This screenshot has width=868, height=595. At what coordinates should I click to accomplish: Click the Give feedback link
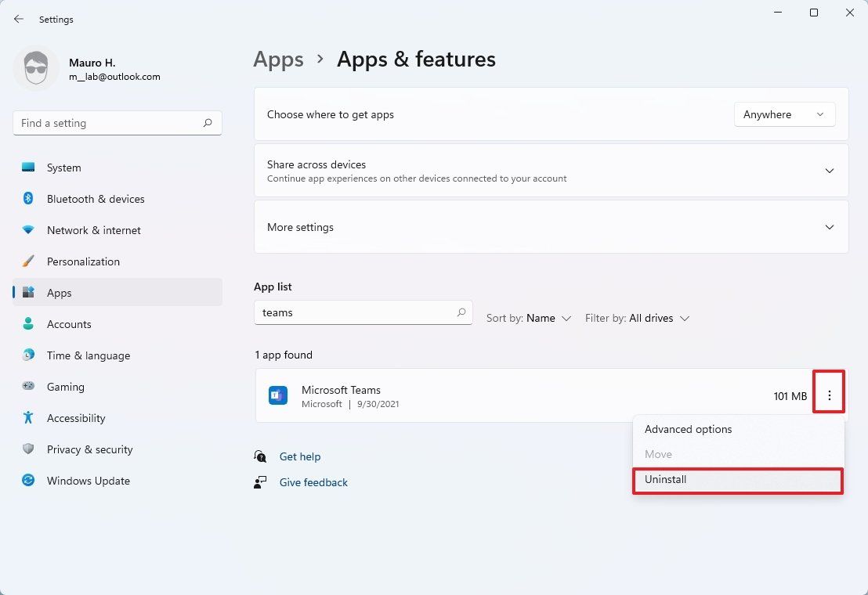pos(313,482)
